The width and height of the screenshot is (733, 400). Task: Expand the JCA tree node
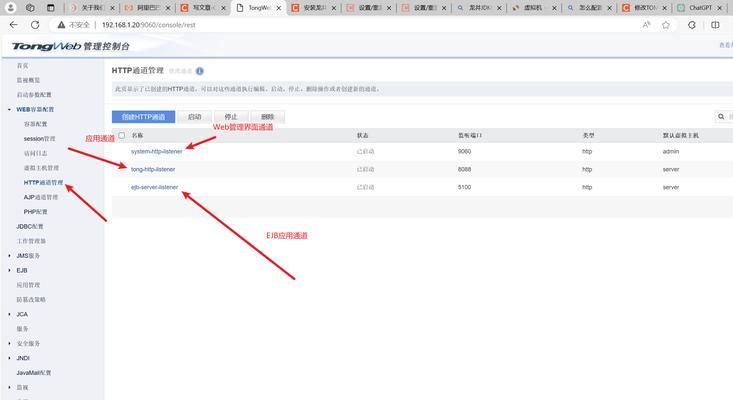click(9, 314)
